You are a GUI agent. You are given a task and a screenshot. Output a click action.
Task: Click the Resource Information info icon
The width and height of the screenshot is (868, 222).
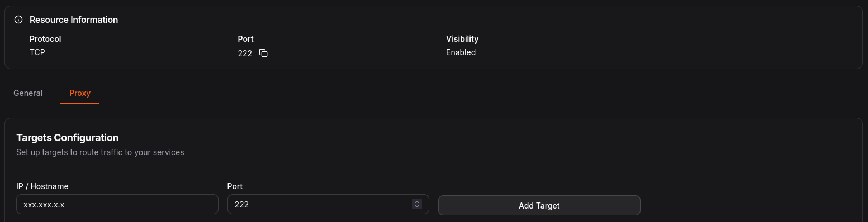(18, 20)
